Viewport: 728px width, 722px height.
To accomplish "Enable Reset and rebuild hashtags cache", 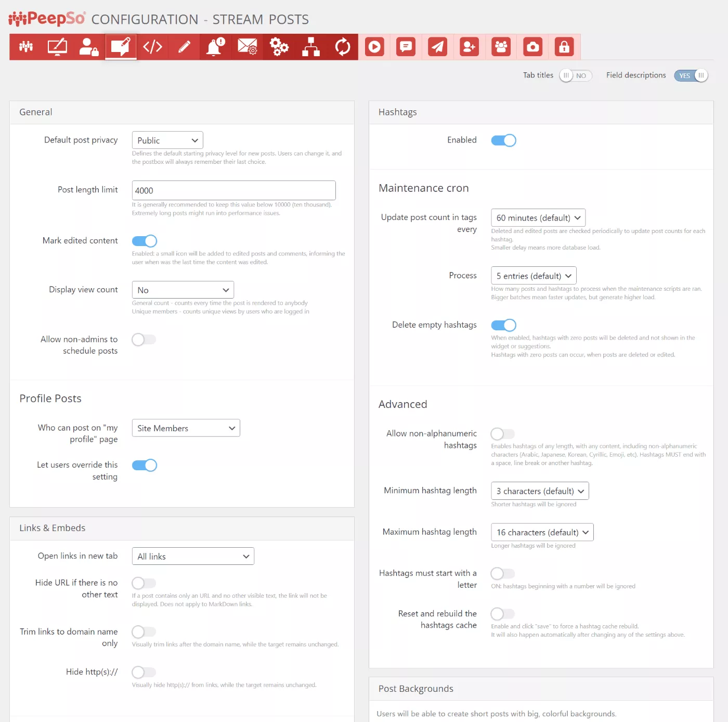I will coord(503,614).
